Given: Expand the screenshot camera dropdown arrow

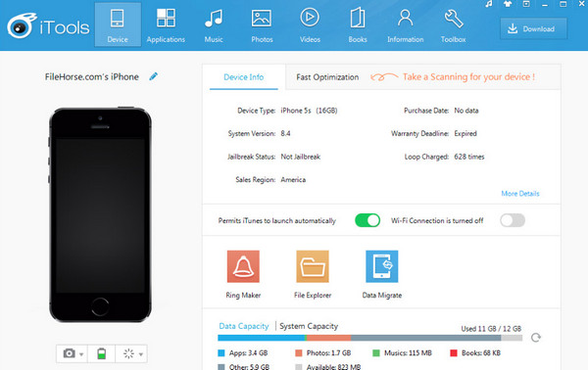Looking at the screenshot, I should click(x=81, y=354).
